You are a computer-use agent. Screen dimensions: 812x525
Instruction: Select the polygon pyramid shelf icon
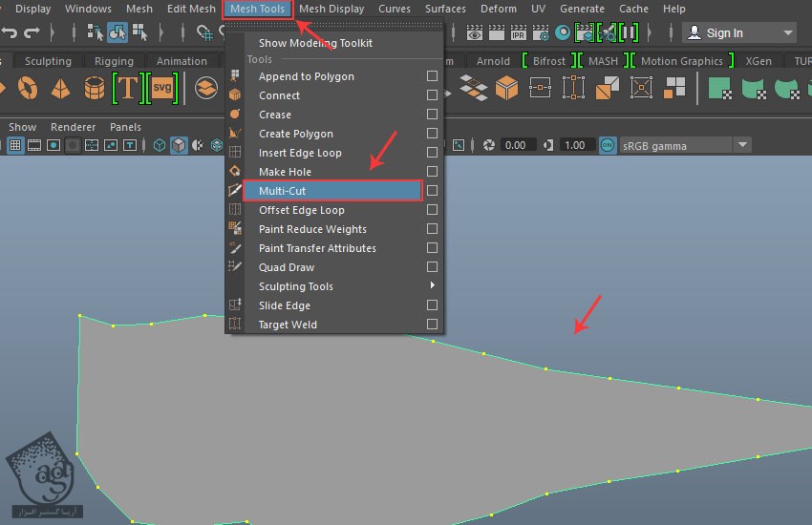click(x=59, y=89)
